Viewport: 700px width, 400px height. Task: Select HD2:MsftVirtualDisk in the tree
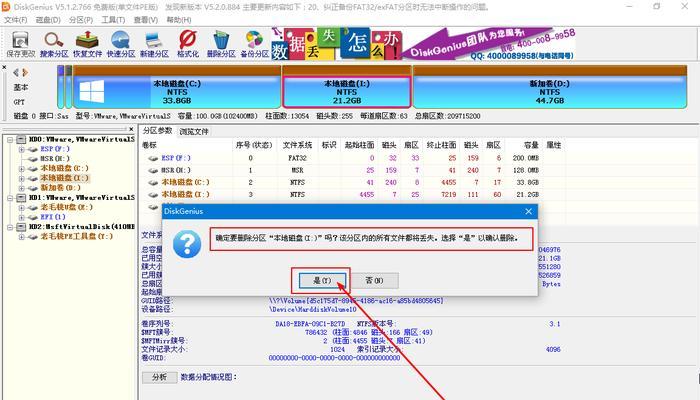[81, 226]
